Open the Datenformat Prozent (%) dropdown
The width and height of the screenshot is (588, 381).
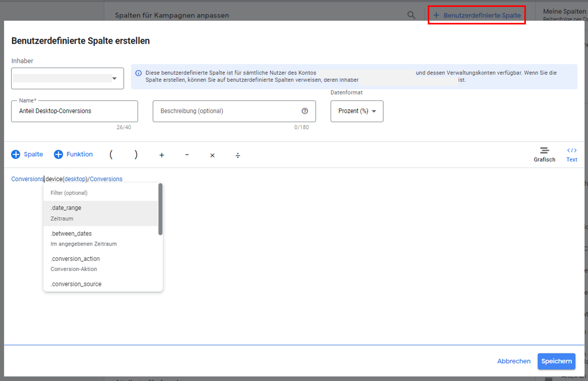[357, 111]
